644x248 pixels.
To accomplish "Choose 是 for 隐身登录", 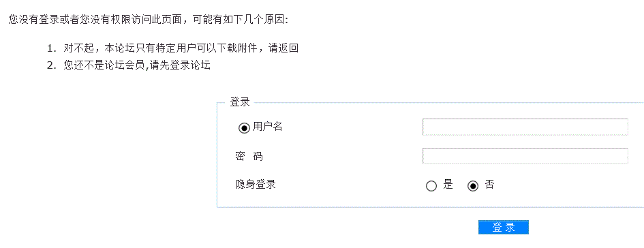I will [431, 186].
